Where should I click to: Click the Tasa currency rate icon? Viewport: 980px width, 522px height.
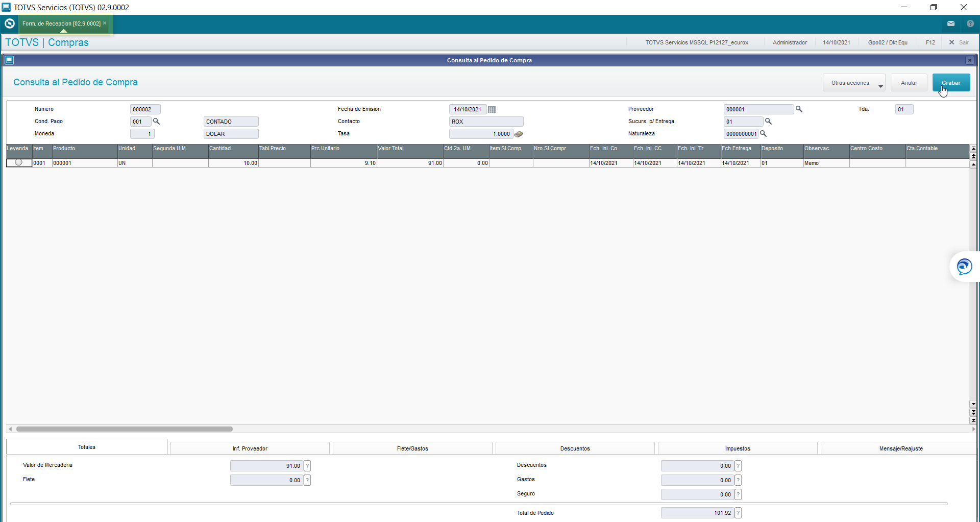[x=519, y=134]
